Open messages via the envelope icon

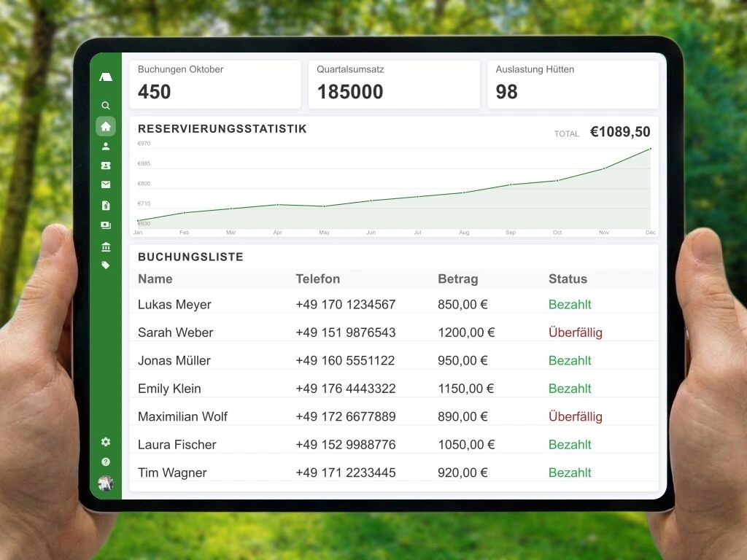[106, 185]
